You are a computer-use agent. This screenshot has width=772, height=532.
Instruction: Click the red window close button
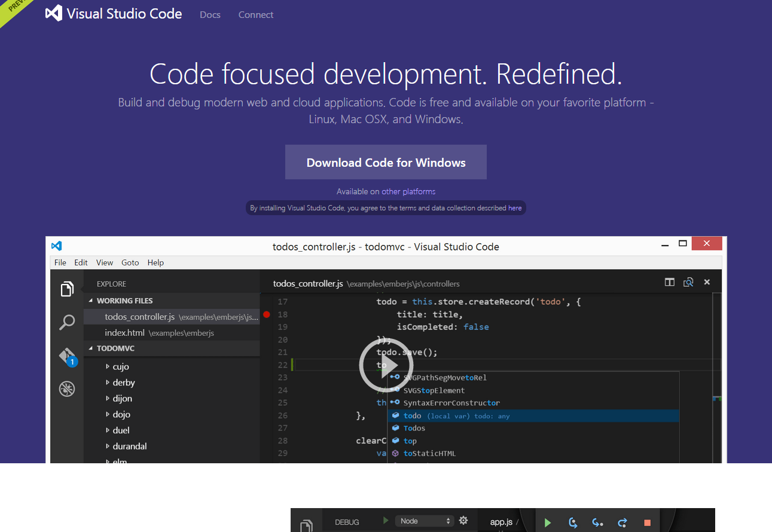(x=707, y=243)
